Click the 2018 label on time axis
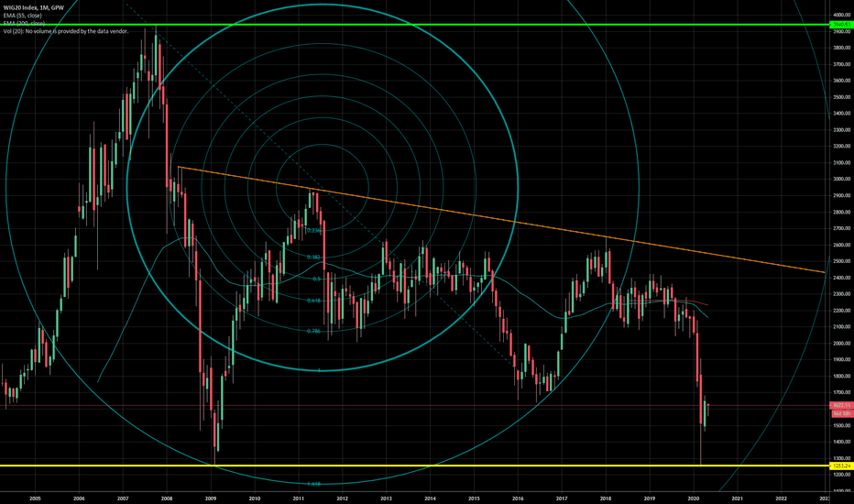 pyautogui.click(x=606, y=499)
